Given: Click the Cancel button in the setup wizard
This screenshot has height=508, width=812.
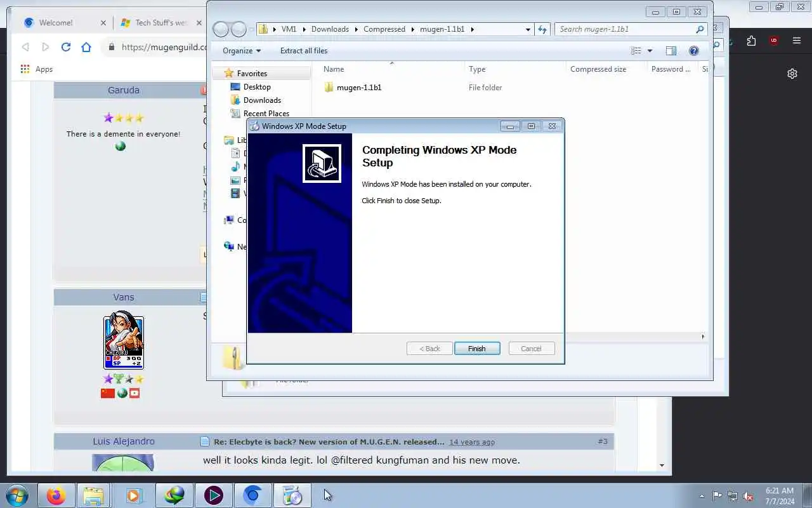Looking at the screenshot, I should 531,349.
